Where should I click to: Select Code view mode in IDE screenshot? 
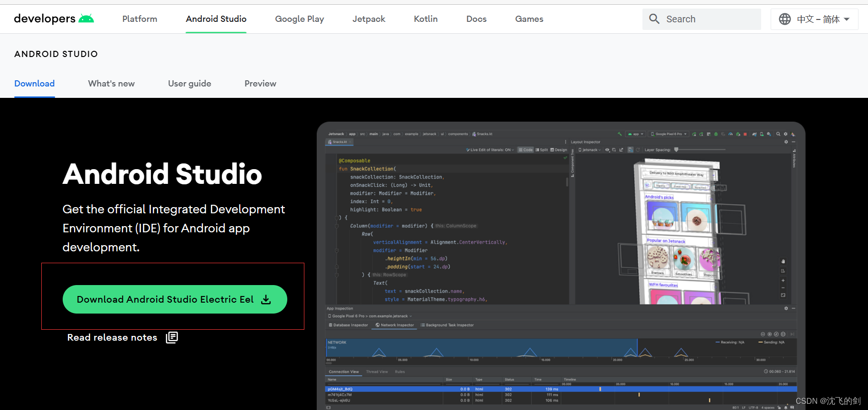526,150
